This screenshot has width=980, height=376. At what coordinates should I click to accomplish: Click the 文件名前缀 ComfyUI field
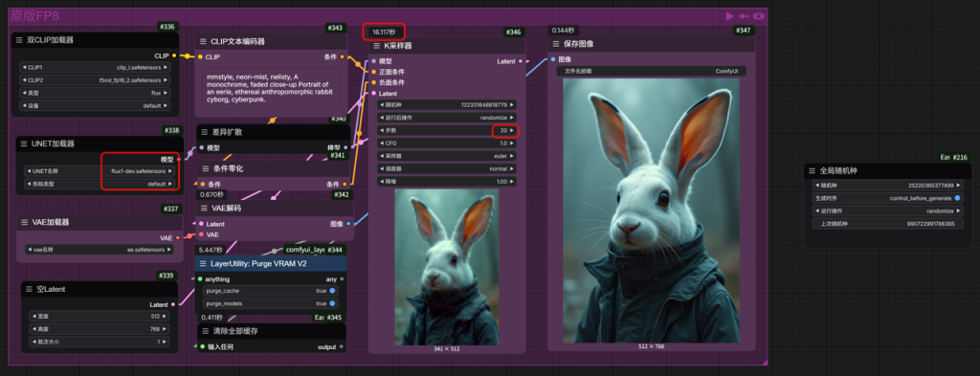(651, 71)
